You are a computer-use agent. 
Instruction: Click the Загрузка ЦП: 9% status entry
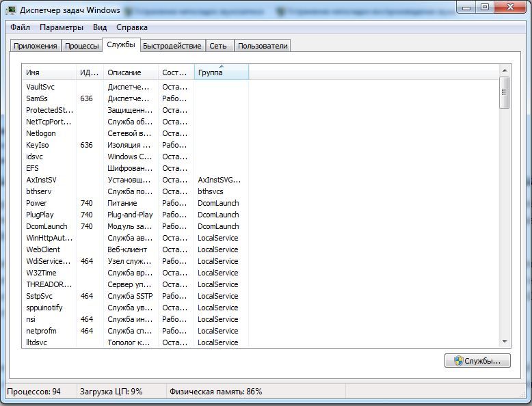(x=111, y=392)
